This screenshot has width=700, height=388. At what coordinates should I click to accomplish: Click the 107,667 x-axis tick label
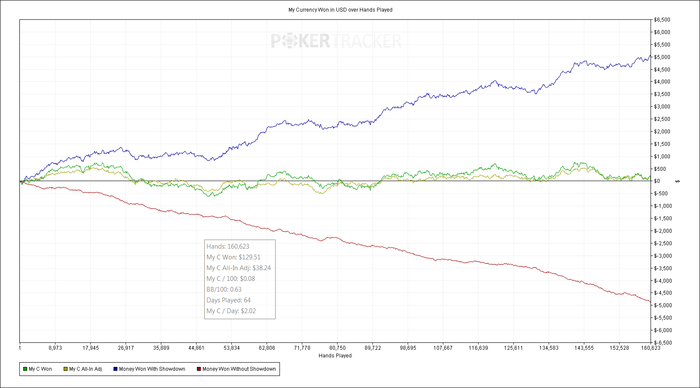tap(443, 348)
